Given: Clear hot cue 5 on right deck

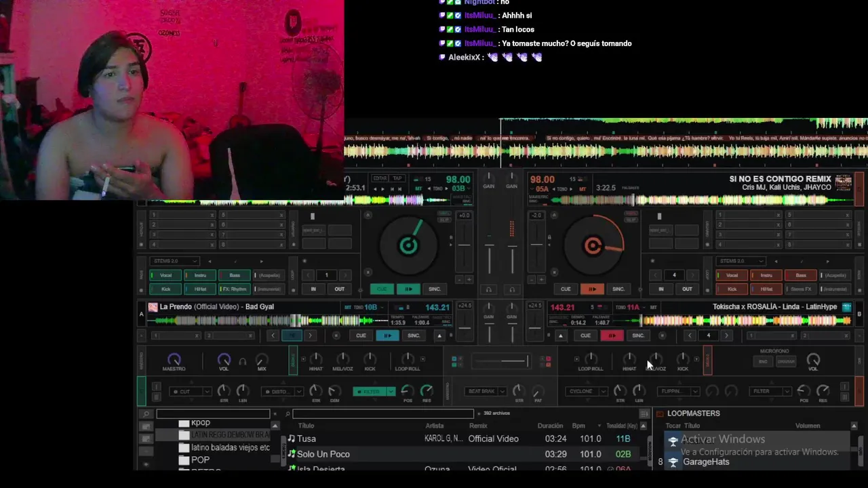Looking at the screenshot, I should click(x=847, y=216).
